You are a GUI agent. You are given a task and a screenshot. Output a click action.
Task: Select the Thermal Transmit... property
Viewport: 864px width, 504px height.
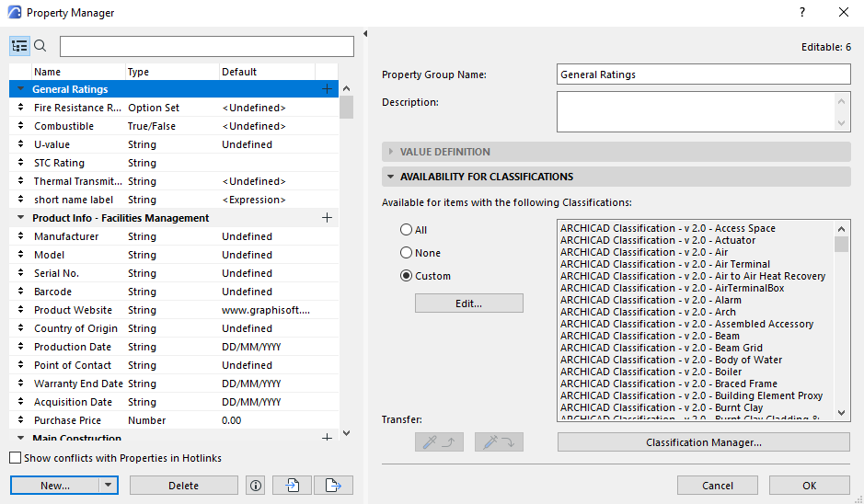[x=174, y=181]
